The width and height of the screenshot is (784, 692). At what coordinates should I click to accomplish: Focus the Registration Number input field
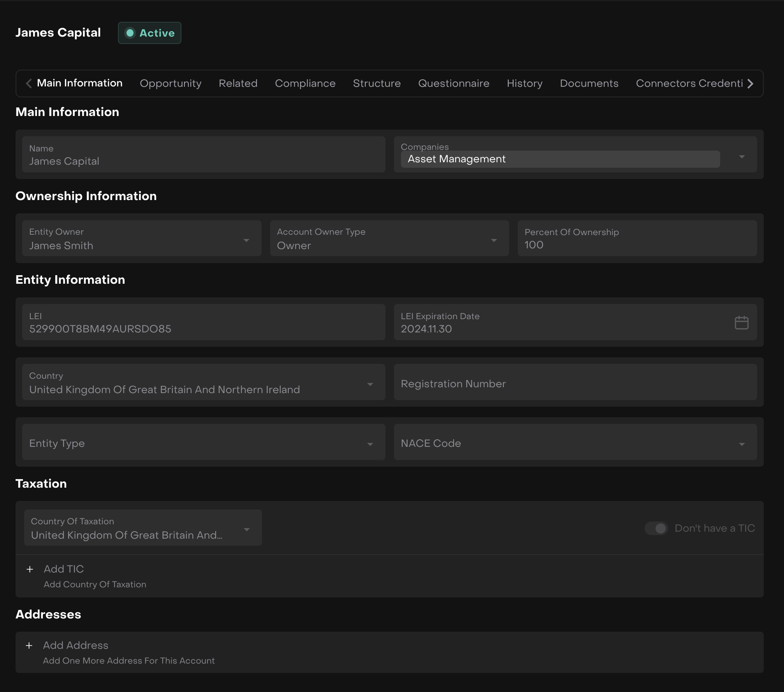coord(575,384)
